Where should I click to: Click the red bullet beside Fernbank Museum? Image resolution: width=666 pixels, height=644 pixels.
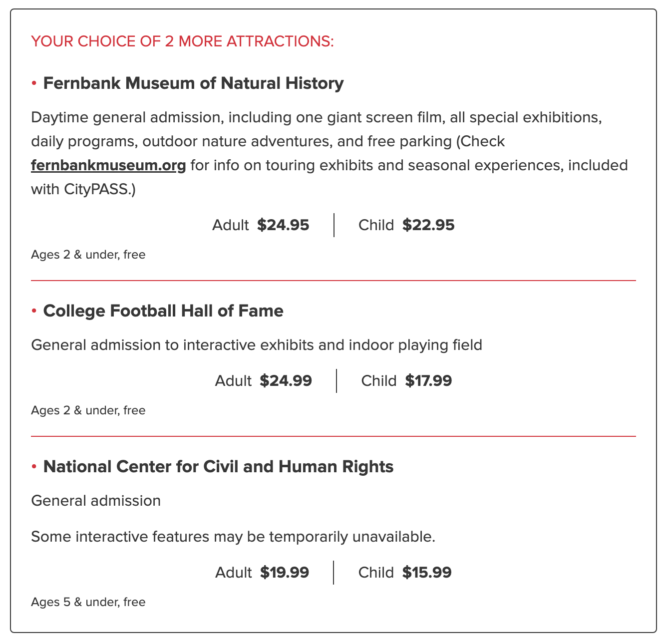tap(34, 83)
